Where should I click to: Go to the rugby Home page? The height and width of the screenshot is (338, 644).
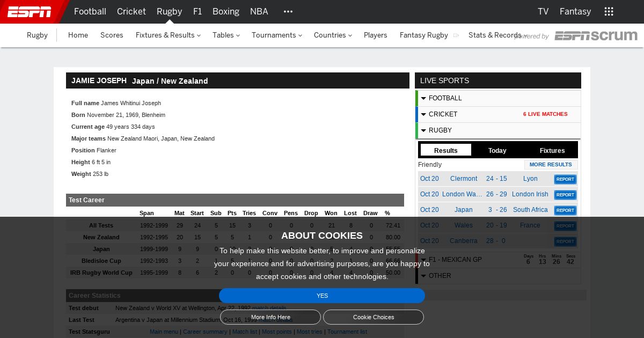[78, 35]
